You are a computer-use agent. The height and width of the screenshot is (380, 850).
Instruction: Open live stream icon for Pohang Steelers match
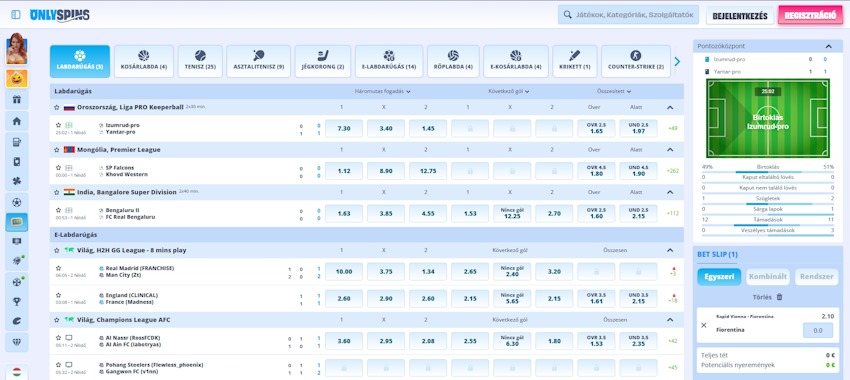coord(69,365)
